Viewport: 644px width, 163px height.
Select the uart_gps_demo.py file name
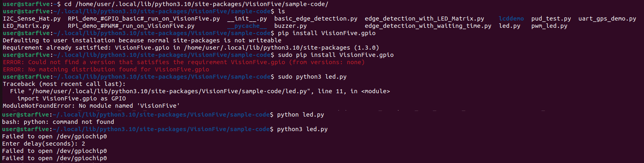(607, 19)
